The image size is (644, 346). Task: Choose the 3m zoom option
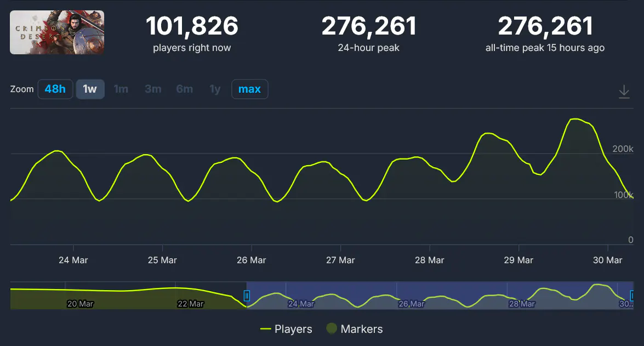click(x=153, y=89)
